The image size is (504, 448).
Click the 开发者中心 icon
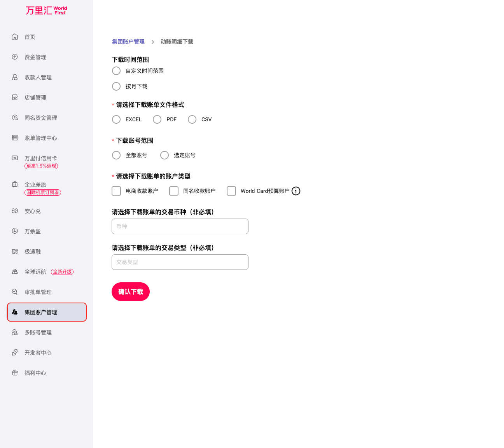[x=15, y=352]
